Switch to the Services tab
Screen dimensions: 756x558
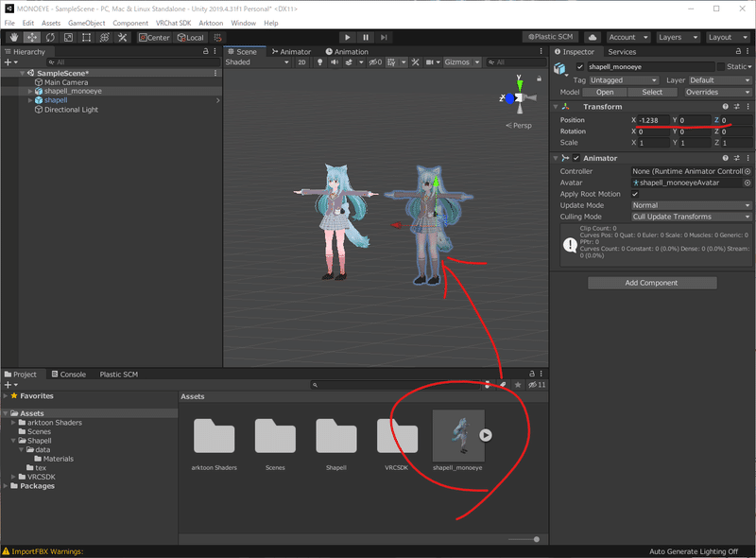[622, 52]
